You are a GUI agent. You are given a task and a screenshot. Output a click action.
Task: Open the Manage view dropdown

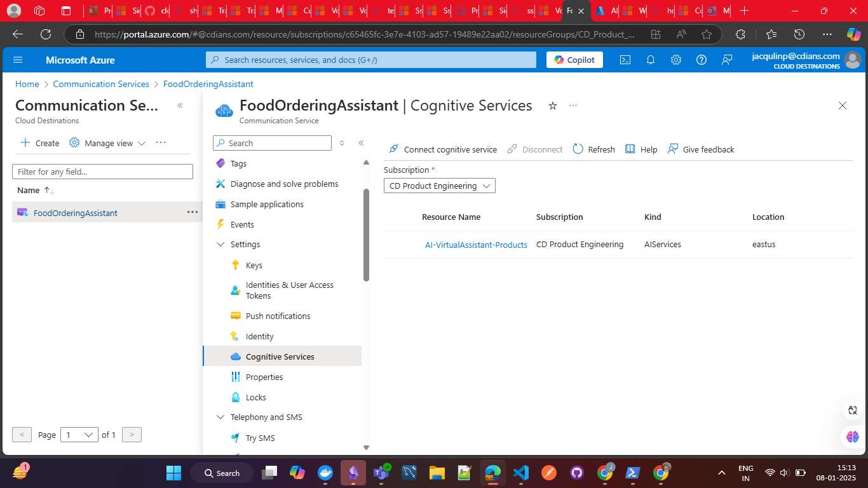click(x=107, y=143)
